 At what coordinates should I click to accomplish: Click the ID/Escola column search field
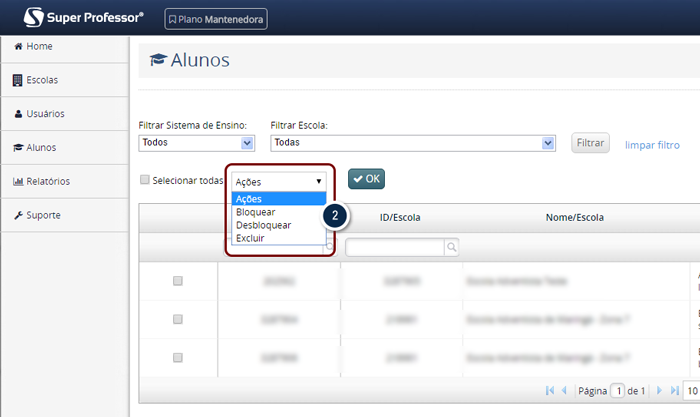click(396, 247)
